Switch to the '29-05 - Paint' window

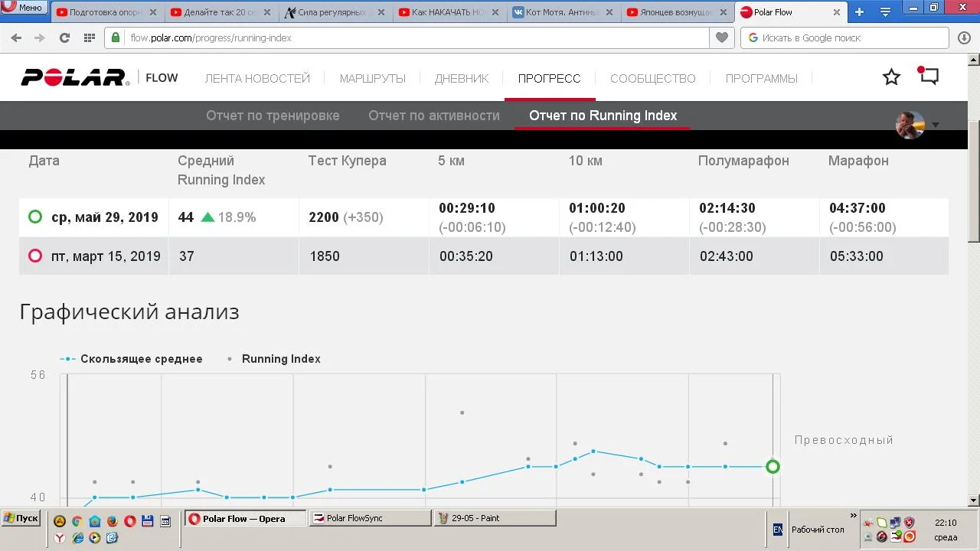[495, 518]
